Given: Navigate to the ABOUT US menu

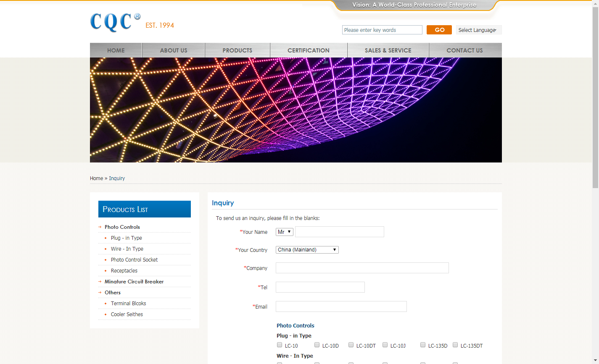Looking at the screenshot, I should coord(173,50).
